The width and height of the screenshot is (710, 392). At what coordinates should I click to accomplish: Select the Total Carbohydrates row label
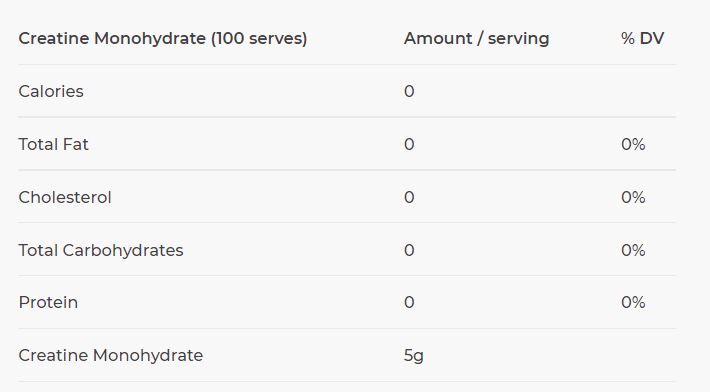click(101, 250)
